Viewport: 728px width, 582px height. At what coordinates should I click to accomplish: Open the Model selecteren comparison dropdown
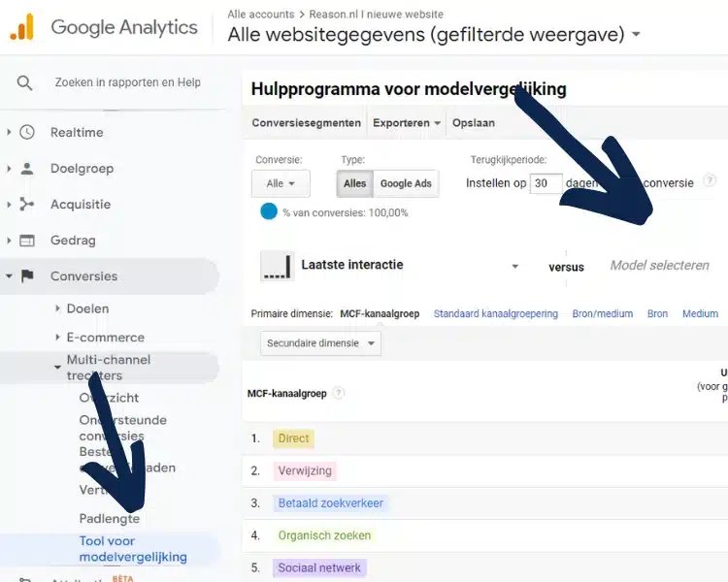click(x=660, y=266)
